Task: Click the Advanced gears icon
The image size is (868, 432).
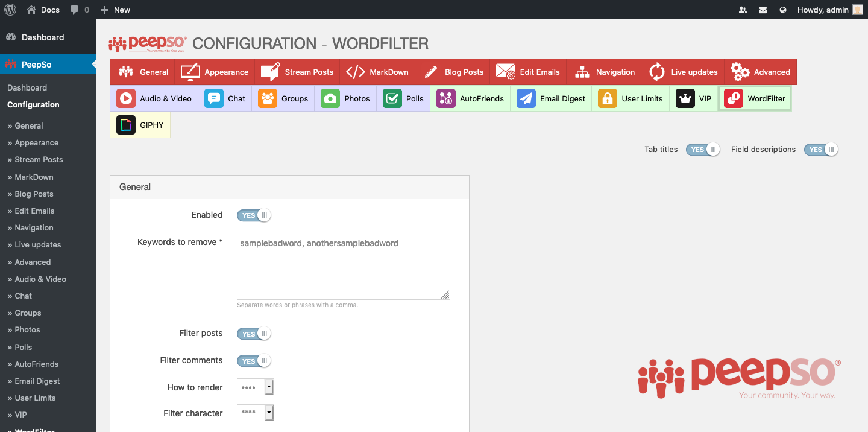Action: 740,72
